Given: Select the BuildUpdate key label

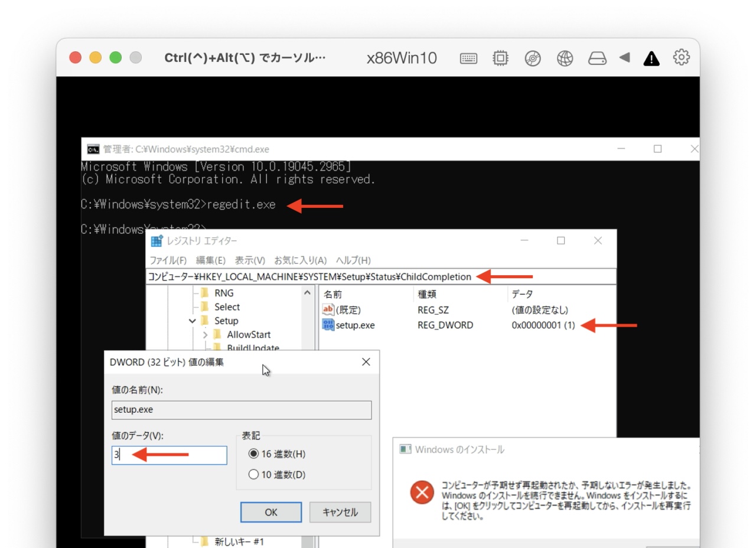Looking at the screenshot, I should point(253,348).
